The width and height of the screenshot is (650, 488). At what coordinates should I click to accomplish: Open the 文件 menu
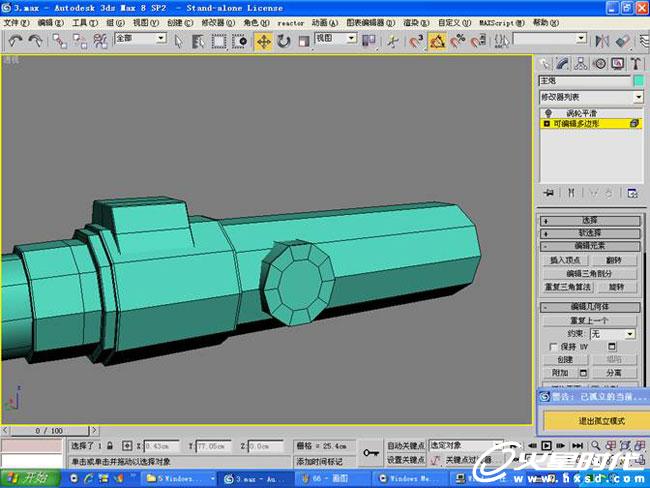(16, 23)
